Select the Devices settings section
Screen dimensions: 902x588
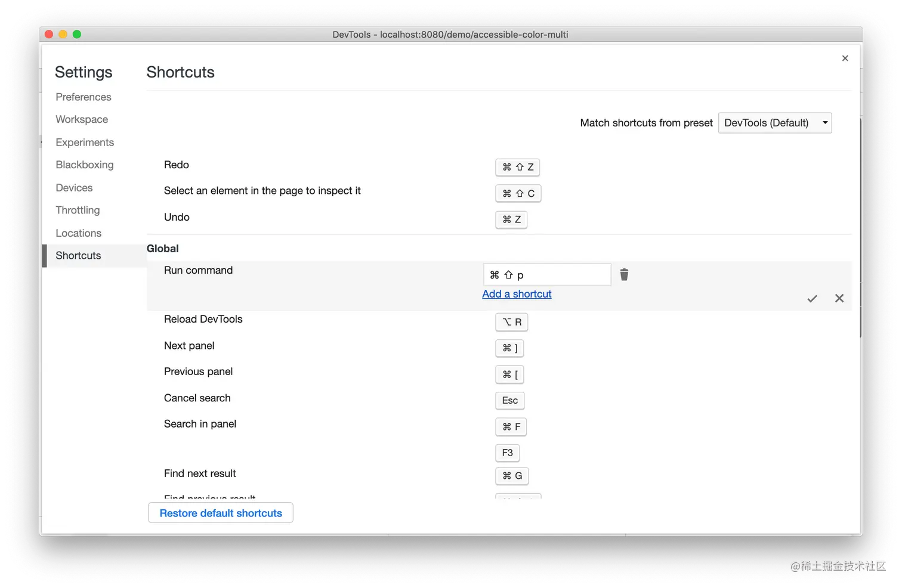(x=74, y=187)
